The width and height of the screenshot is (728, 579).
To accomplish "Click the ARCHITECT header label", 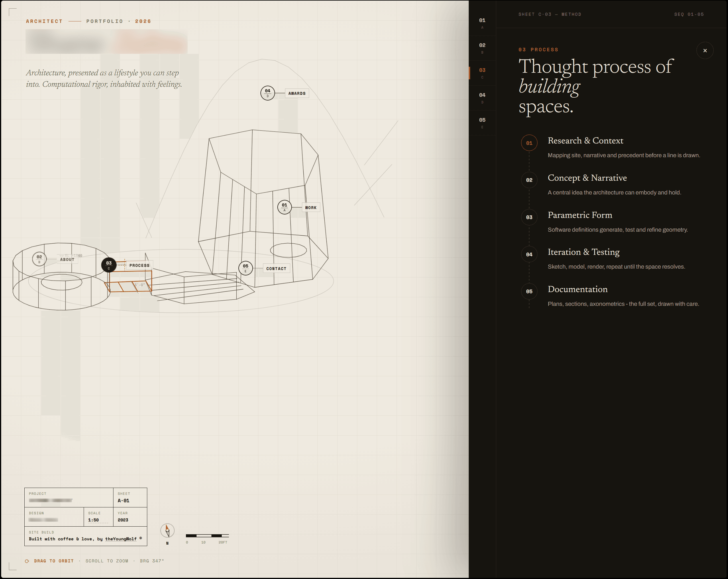I will (x=44, y=21).
